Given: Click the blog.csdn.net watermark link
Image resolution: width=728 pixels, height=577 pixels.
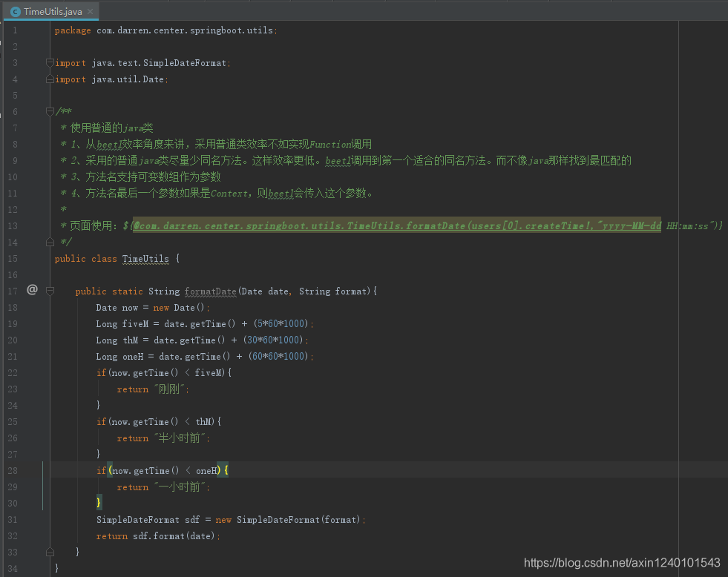Looking at the screenshot, I should click(623, 563).
